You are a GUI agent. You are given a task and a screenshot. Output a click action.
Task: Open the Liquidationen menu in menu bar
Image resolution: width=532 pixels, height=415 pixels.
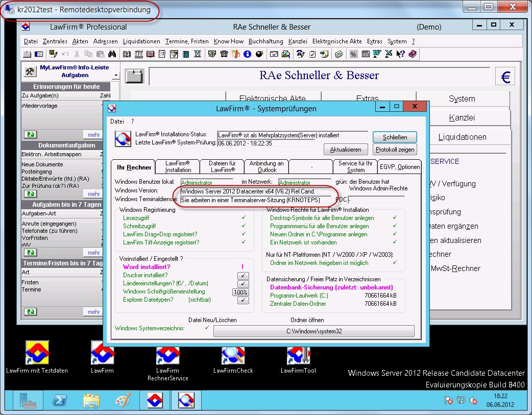(141, 41)
